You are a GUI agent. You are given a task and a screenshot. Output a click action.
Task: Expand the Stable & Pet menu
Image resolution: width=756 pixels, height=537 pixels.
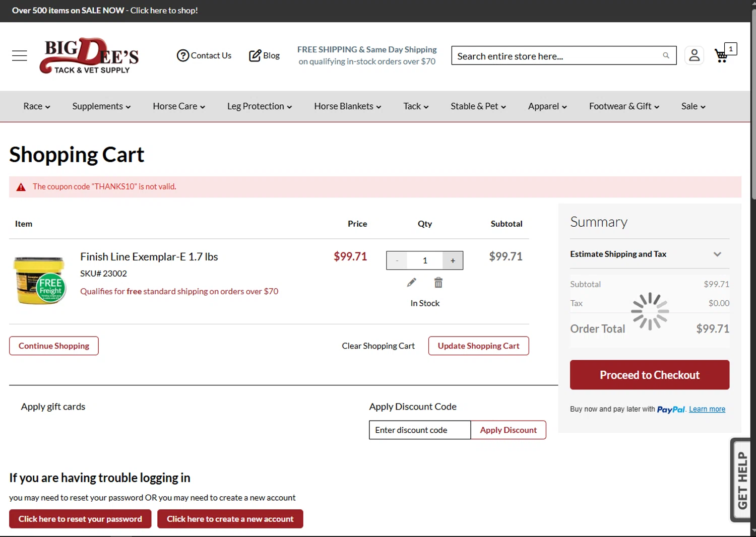click(x=478, y=106)
